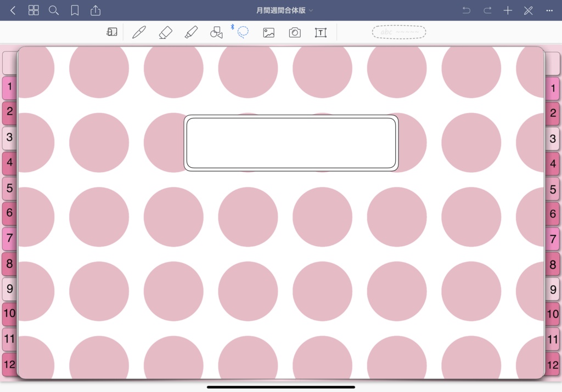The height and width of the screenshot is (392, 562).
Task: Click the white title label box on the cover
Action: pyautogui.click(x=291, y=143)
